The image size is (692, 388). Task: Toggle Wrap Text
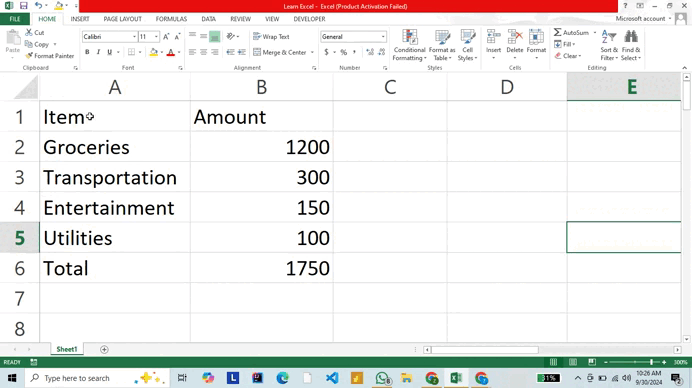pyautogui.click(x=271, y=37)
